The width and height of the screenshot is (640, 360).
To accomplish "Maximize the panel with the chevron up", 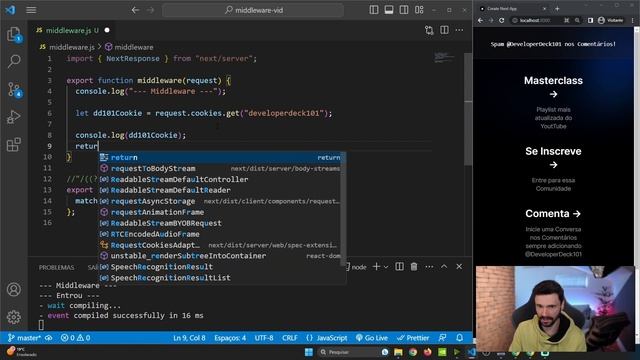I will [444, 267].
